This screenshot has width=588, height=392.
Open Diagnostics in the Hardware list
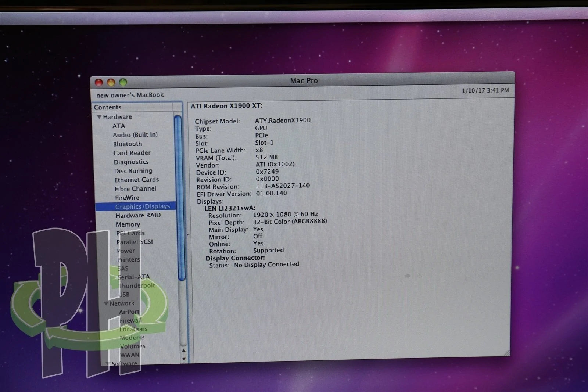(131, 162)
